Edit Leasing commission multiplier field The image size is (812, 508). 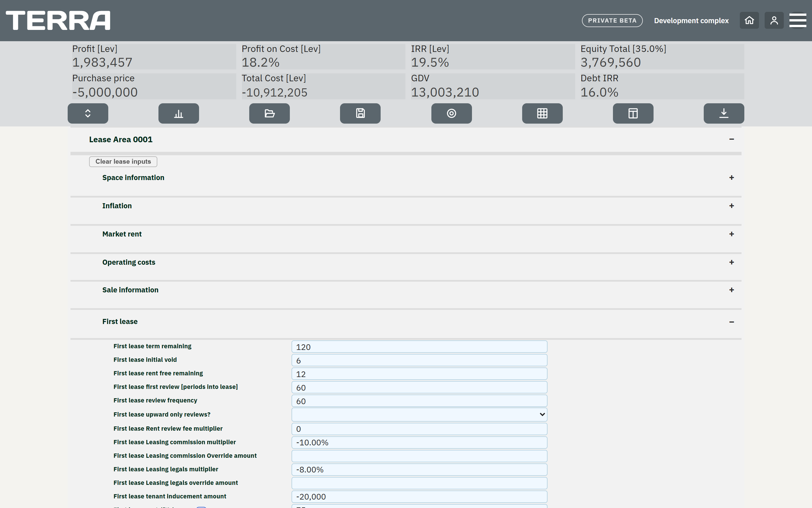coord(420,443)
